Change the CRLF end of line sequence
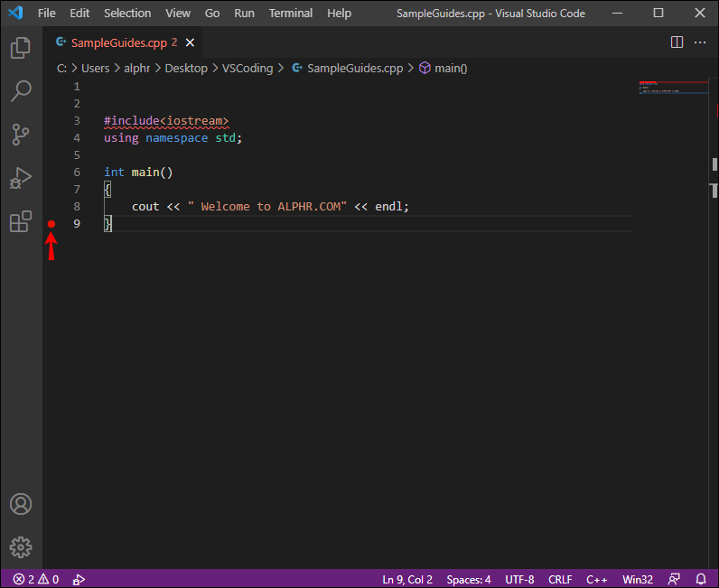The width and height of the screenshot is (719, 588). click(x=560, y=579)
